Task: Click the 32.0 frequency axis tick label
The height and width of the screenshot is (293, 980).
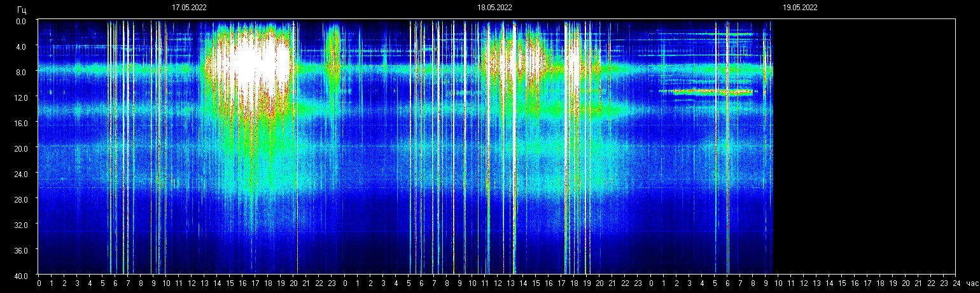Action: 22,225
